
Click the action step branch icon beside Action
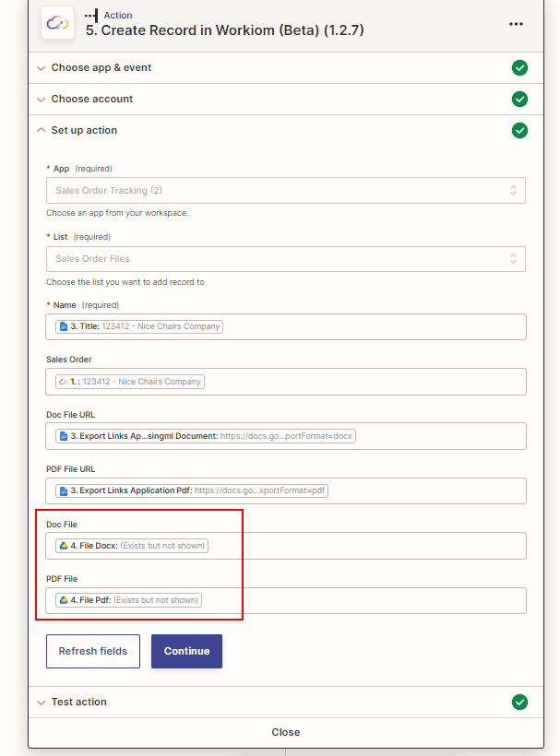click(x=91, y=15)
